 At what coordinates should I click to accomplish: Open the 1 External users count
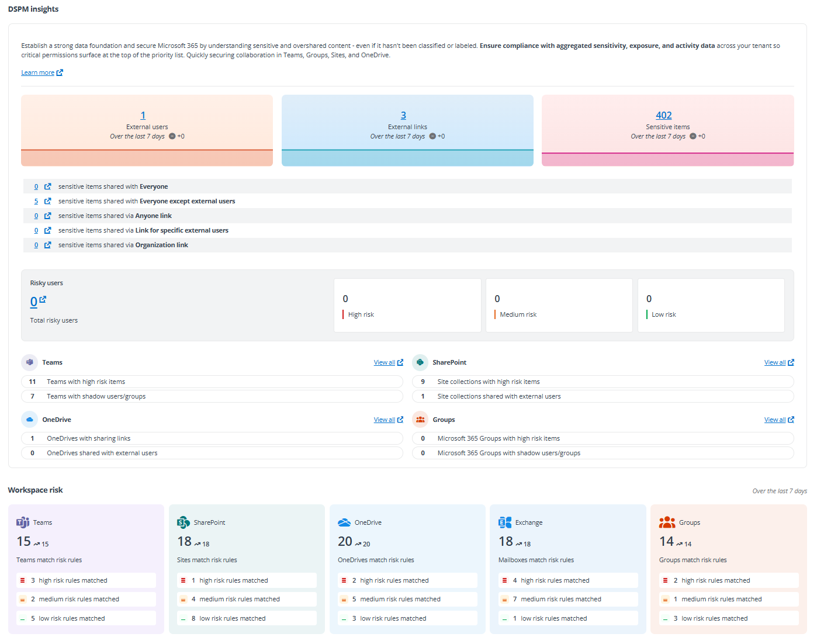pyautogui.click(x=143, y=115)
